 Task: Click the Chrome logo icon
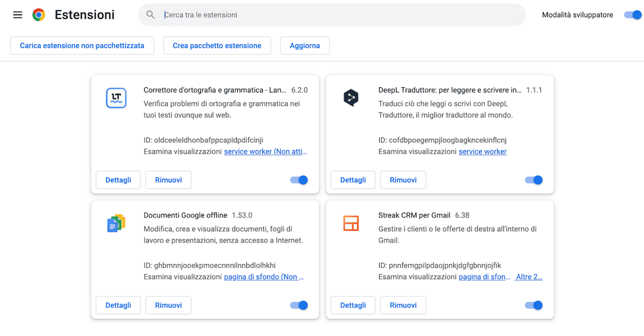39,15
